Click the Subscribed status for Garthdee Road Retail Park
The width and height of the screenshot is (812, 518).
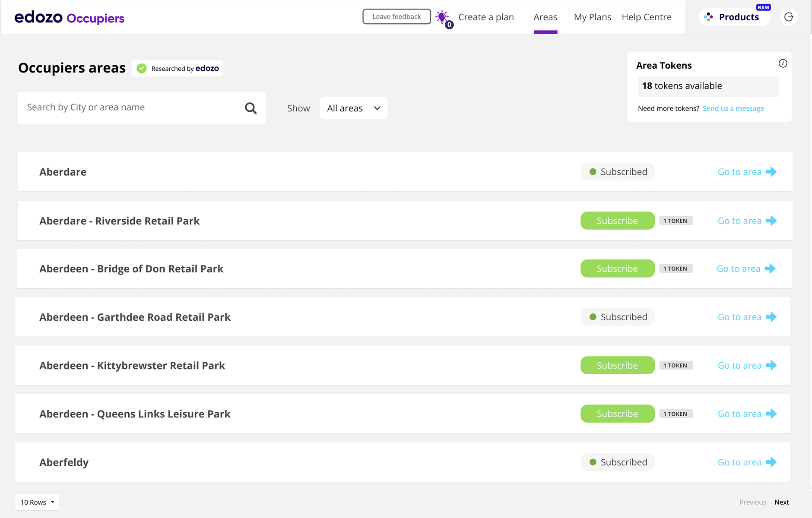point(617,317)
